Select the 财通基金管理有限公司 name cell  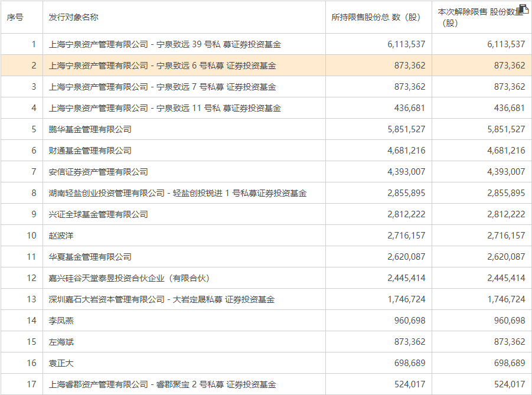pos(90,151)
